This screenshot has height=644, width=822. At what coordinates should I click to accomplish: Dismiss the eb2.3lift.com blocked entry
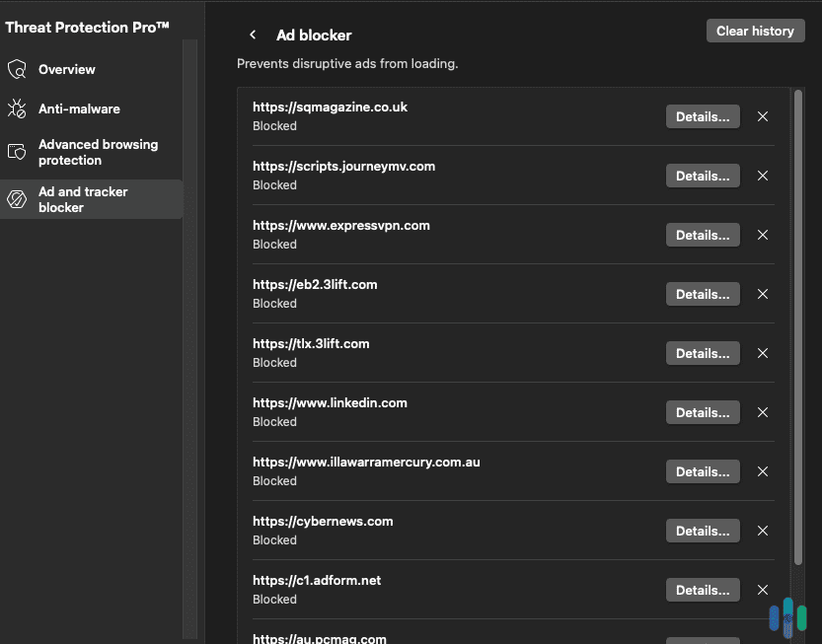click(x=762, y=294)
